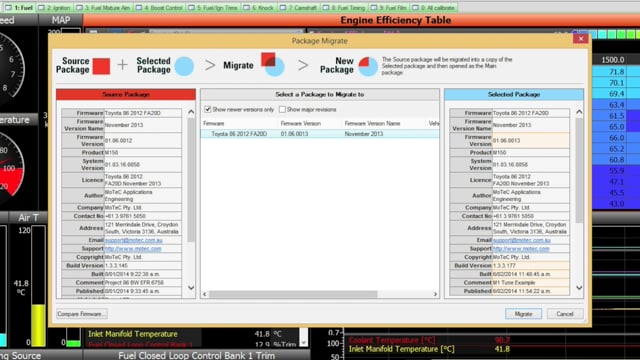Open Compare Firmware... button

(82, 314)
